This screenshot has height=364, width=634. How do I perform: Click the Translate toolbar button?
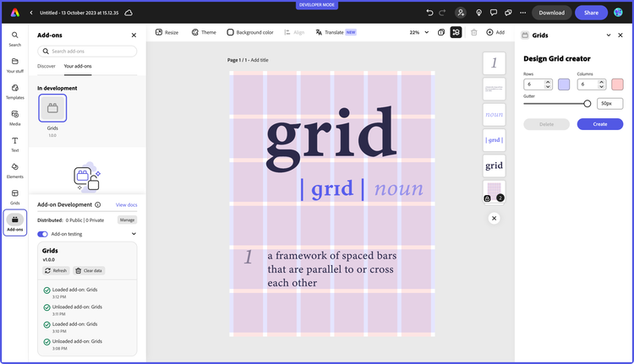click(329, 32)
